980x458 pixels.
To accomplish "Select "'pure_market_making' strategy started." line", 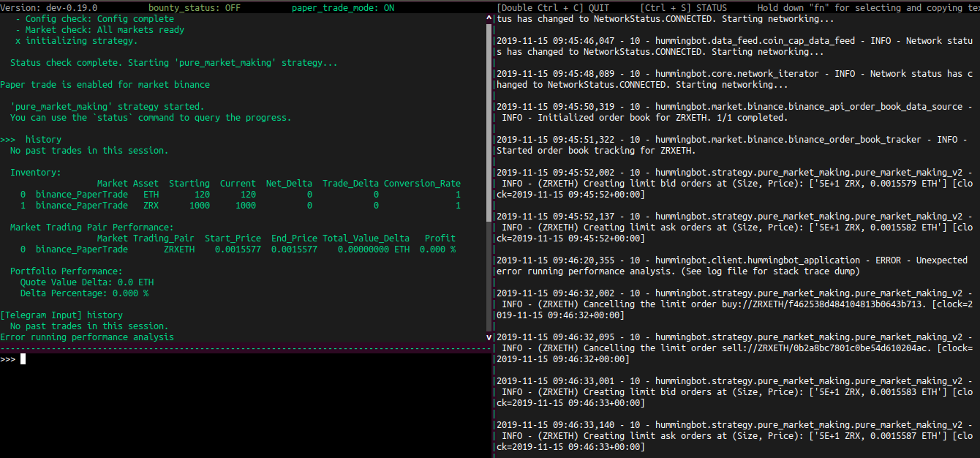I will 108,107.
